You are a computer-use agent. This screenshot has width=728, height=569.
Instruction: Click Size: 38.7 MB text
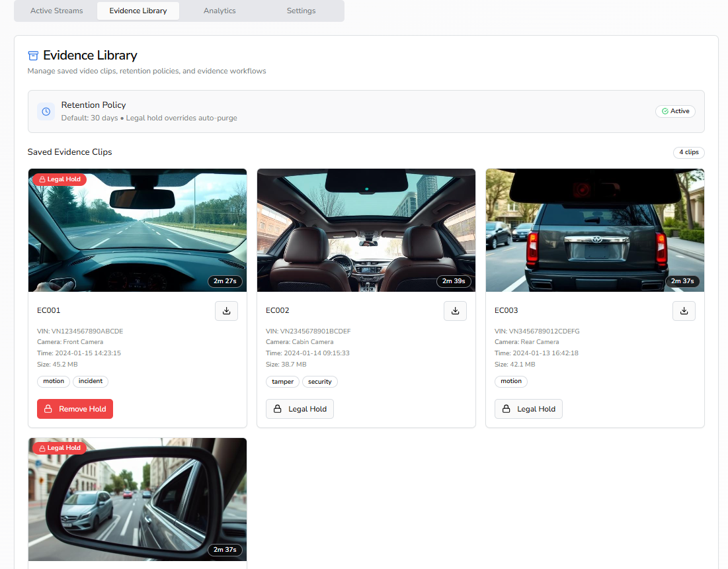286,365
